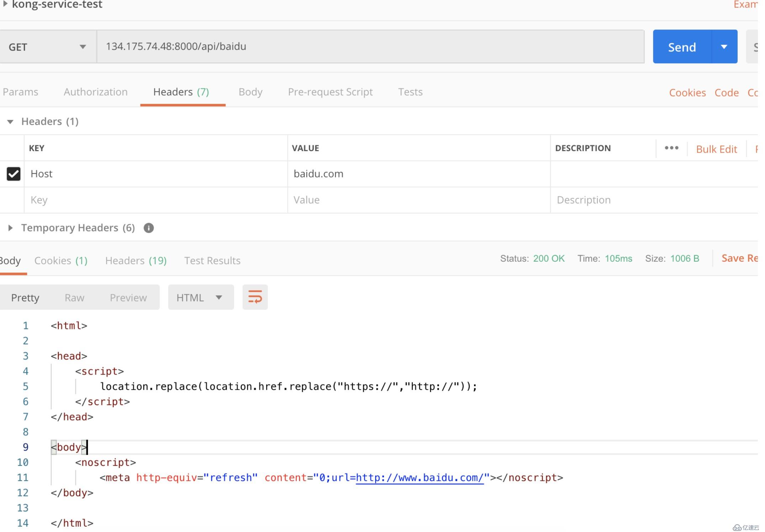Switch to the Preview body view
The height and width of the screenshot is (532, 765).
click(x=128, y=297)
